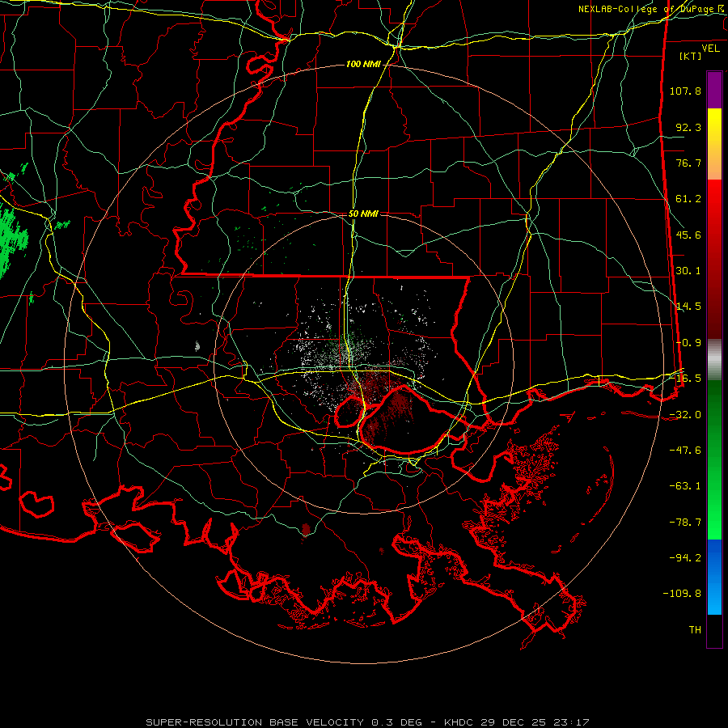
Task: Select the 92.3 legend value
Action: [688, 127]
